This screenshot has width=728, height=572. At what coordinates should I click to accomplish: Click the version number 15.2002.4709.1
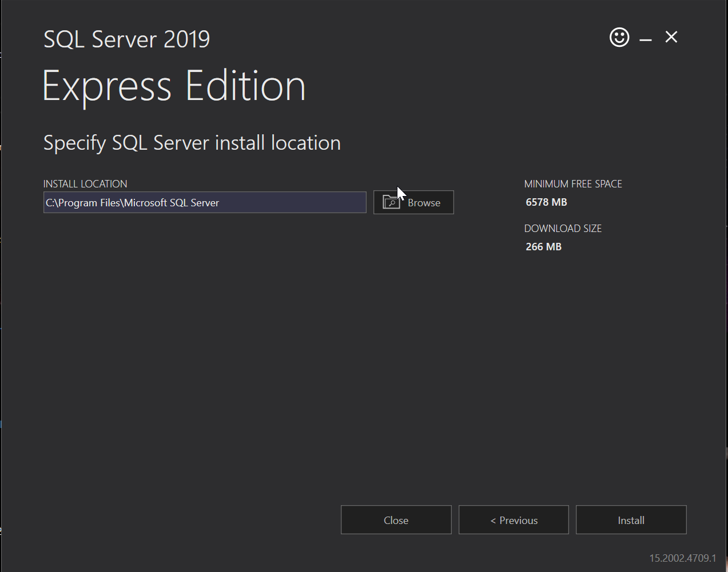tap(682, 558)
